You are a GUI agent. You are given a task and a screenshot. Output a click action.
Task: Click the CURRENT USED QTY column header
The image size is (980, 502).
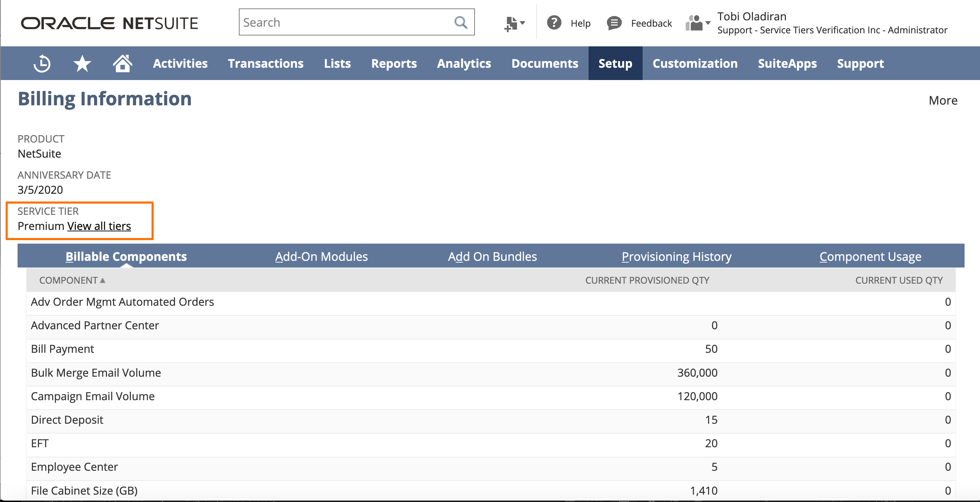tap(899, 280)
